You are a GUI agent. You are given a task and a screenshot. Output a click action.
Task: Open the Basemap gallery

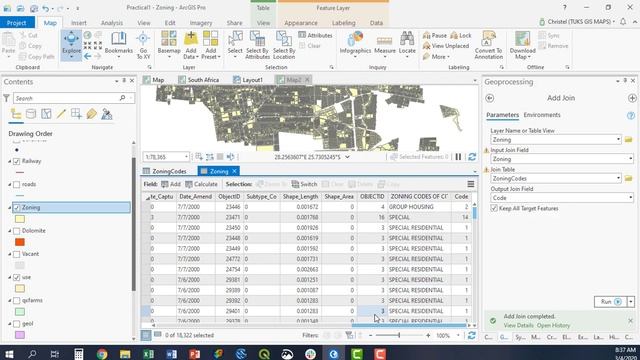pos(169,44)
